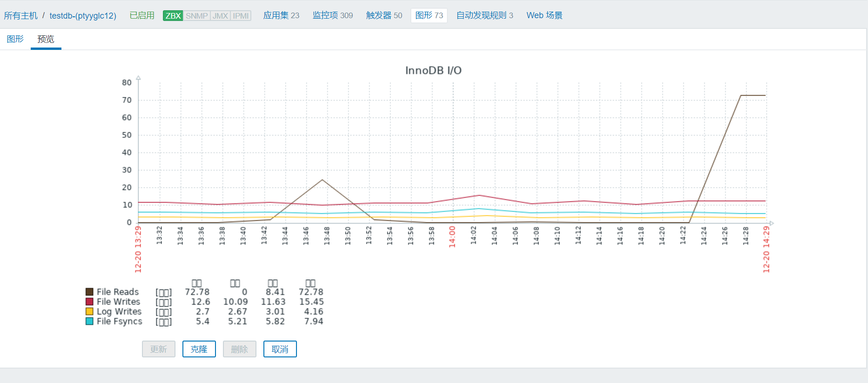Screen dimensions: 868x383
Task: Click the 13:48 time axis label
Action: [327, 236]
